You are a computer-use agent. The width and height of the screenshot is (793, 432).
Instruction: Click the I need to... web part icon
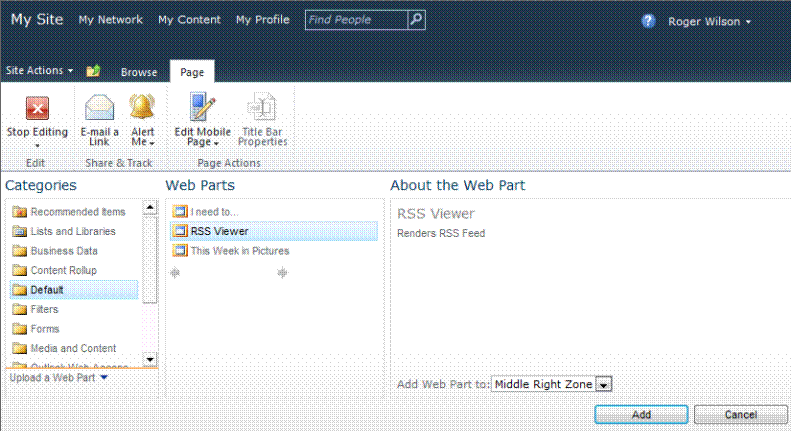[180, 211]
